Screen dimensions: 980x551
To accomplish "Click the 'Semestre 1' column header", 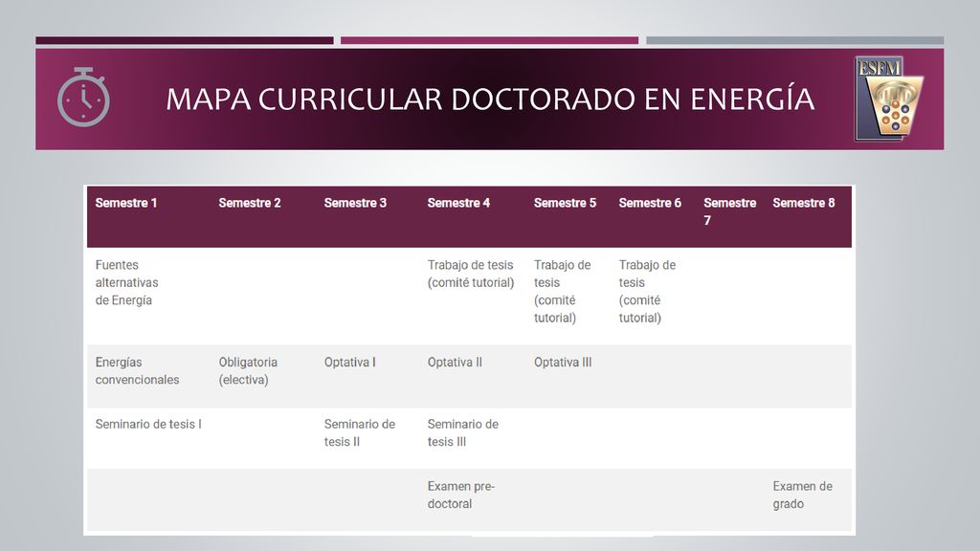I will tap(126, 203).
